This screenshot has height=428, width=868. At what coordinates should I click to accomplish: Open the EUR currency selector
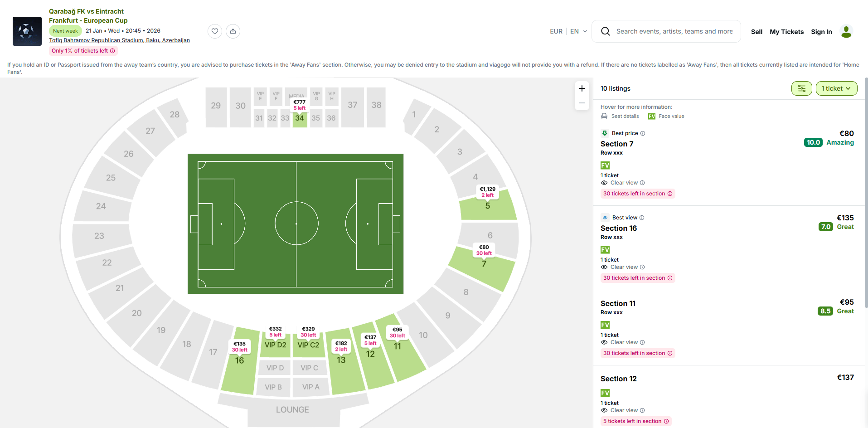556,31
